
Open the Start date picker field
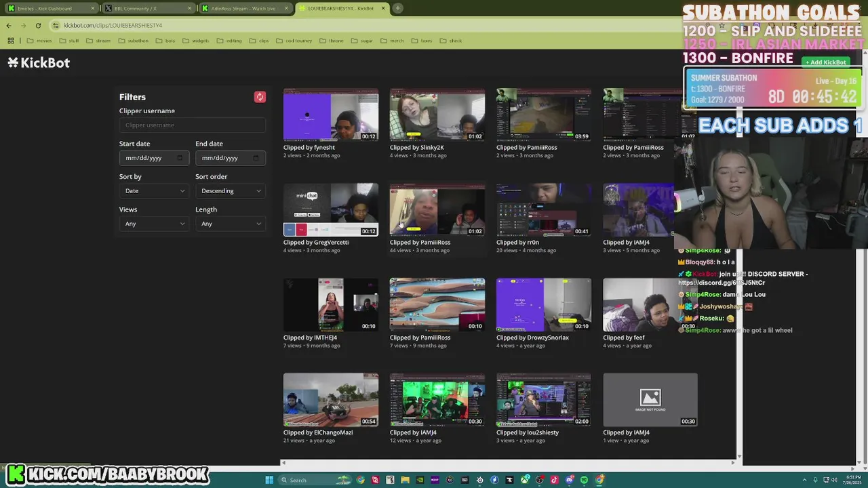point(155,158)
